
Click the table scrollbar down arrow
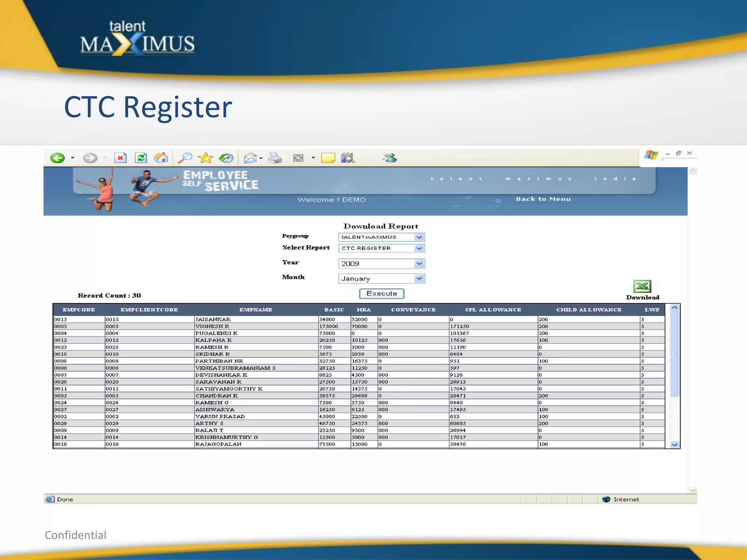(674, 444)
